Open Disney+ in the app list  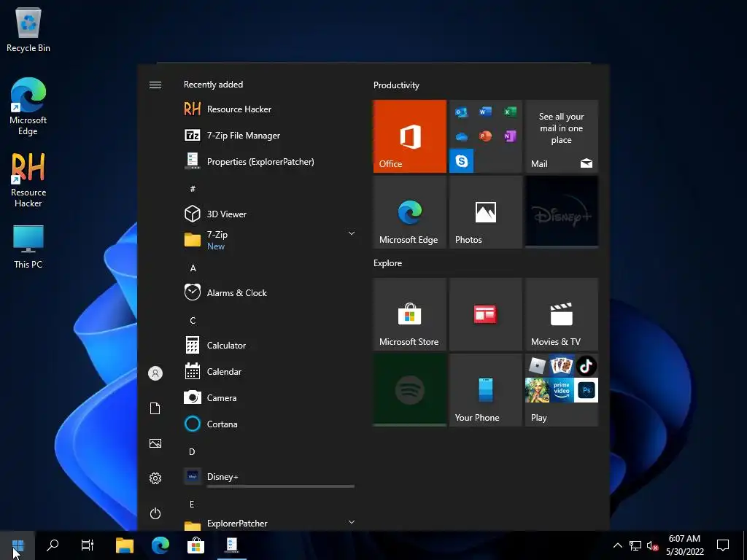268,476
